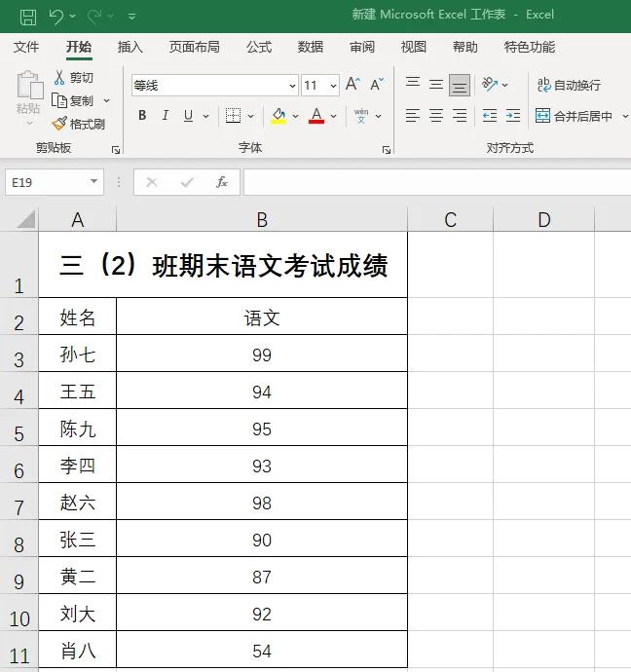Toggle bold formatting B
This screenshot has width=631, height=672.
[x=142, y=115]
